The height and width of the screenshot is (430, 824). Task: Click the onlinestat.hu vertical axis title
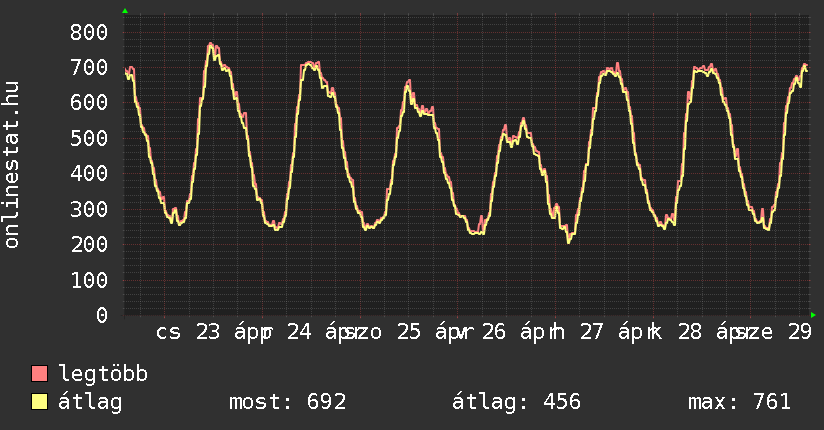pos(13,165)
